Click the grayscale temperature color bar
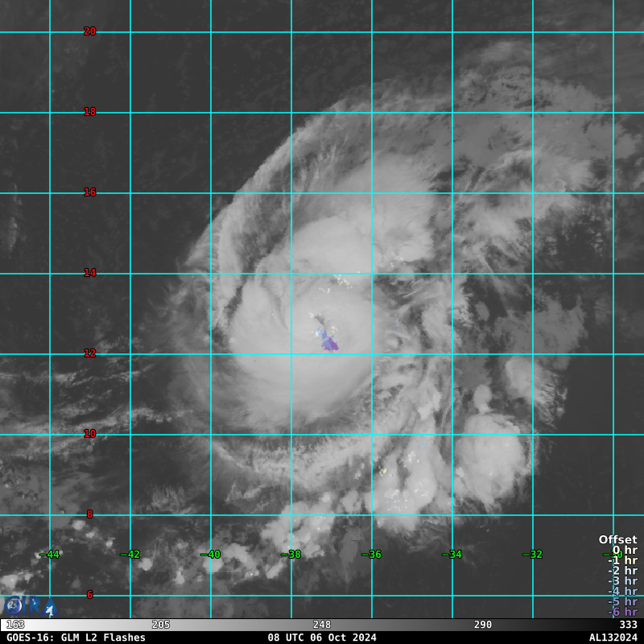The height and width of the screenshot is (644, 644). [x=322, y=625]
